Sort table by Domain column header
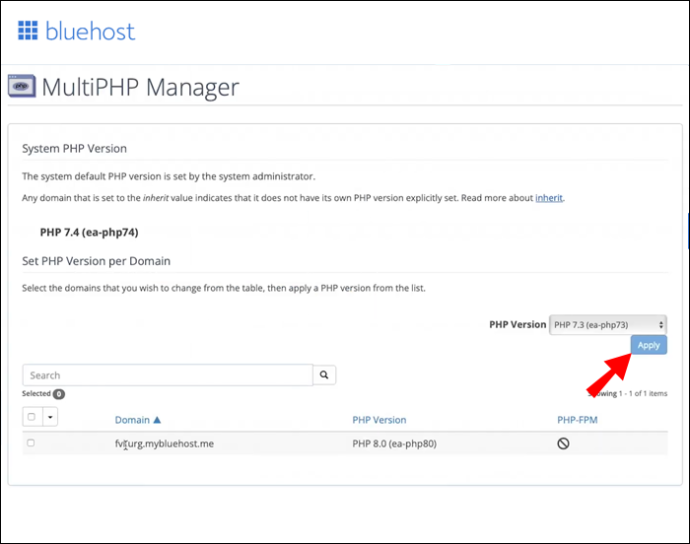Viewport: 690px width, 544px height. pos(132,420)
